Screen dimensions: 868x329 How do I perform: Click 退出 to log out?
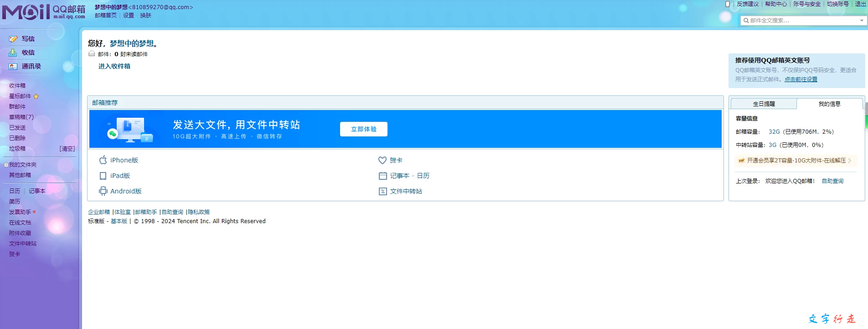tap(860, 4)
